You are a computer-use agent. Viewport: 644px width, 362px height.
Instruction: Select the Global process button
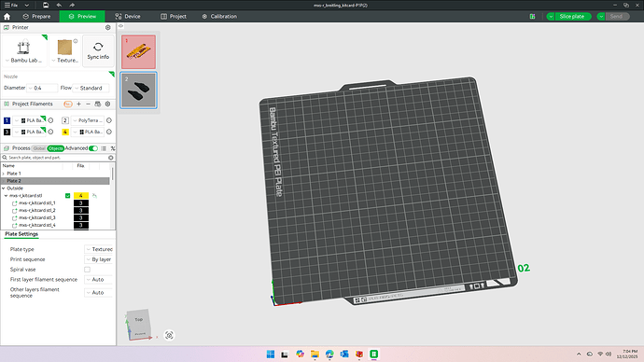coord(39,148)
